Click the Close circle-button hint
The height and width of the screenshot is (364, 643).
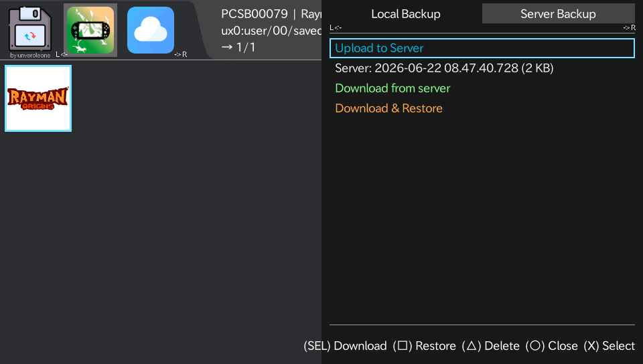551,346
